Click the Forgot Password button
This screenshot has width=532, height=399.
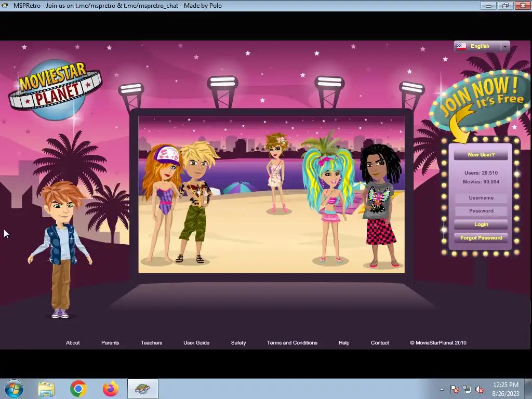coord(481,238)
